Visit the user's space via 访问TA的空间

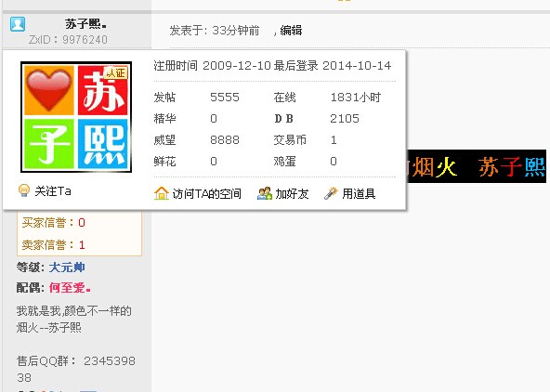coord(206,193)
